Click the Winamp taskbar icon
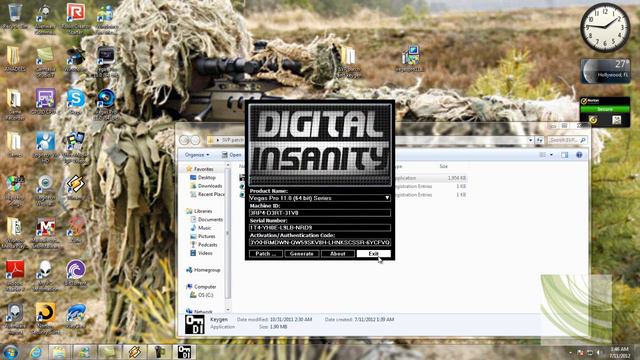The image size is (640, 360). pos(134,352)
